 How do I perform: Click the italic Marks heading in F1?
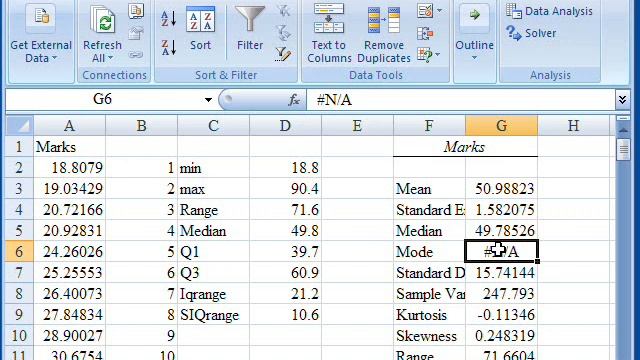pyautogui.click(x=464, y=147)
